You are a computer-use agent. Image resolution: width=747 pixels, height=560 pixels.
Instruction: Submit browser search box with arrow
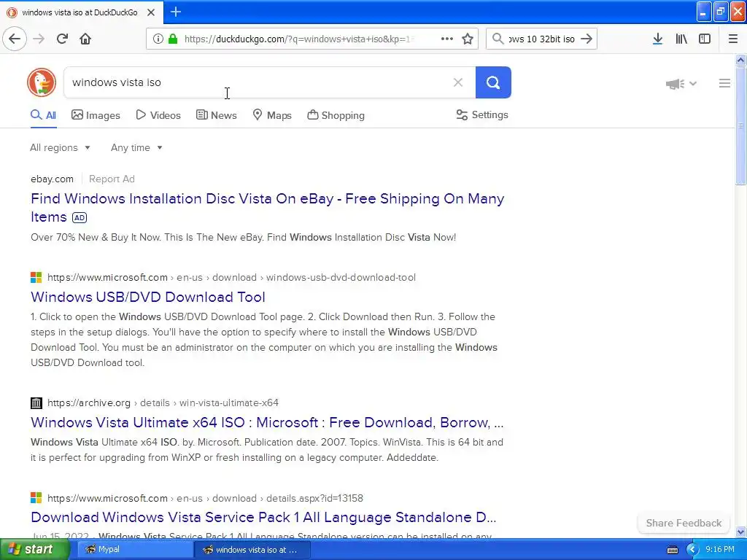(587, 39)
